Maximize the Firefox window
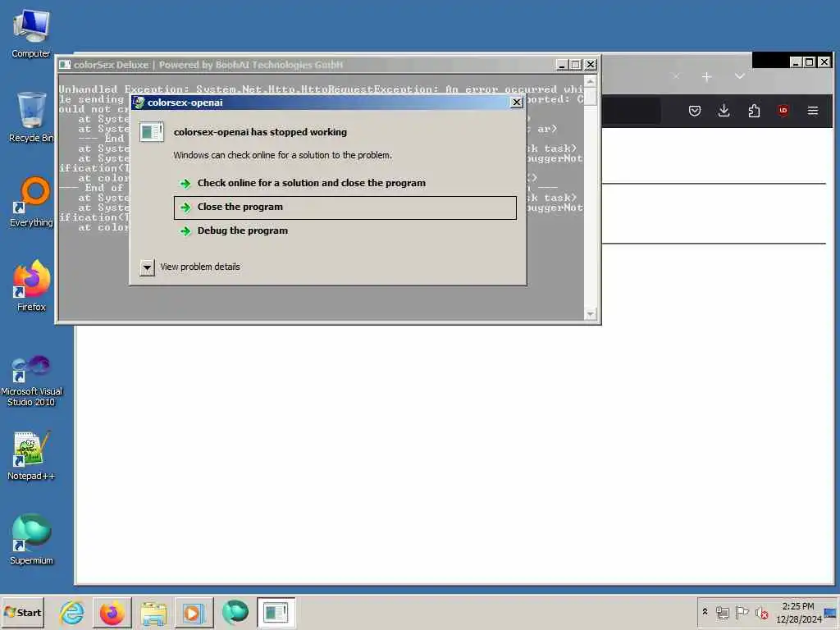Viewport: 840px width, 630px height. 810,62
